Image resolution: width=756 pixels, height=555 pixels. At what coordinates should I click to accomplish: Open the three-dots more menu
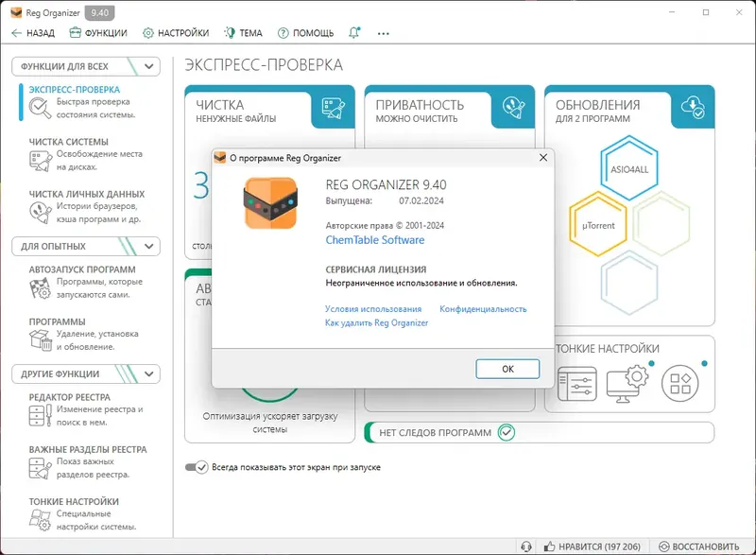pos(384,33)
